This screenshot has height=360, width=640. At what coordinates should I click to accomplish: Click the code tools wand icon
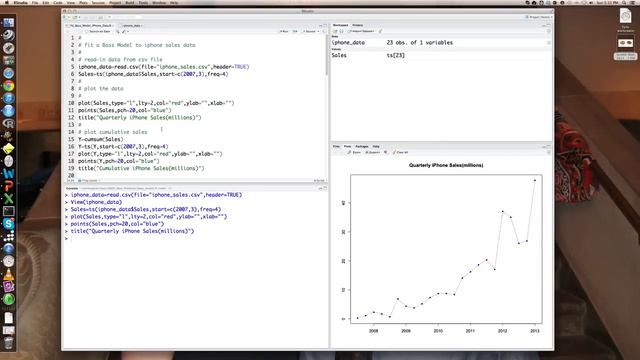click(x=125, y=31)
